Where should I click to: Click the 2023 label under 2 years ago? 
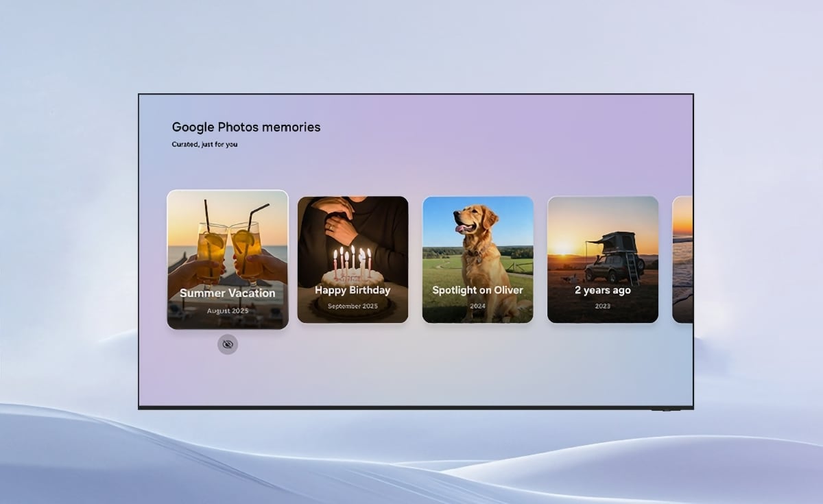602,306
